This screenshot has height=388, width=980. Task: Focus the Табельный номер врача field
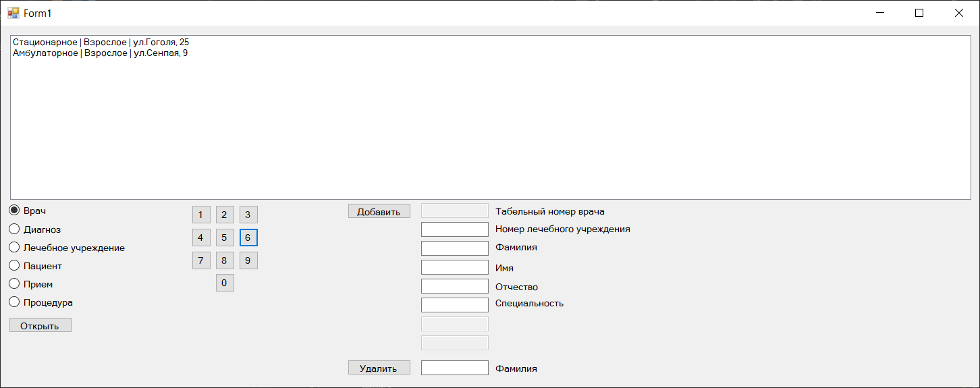point(454,211)
